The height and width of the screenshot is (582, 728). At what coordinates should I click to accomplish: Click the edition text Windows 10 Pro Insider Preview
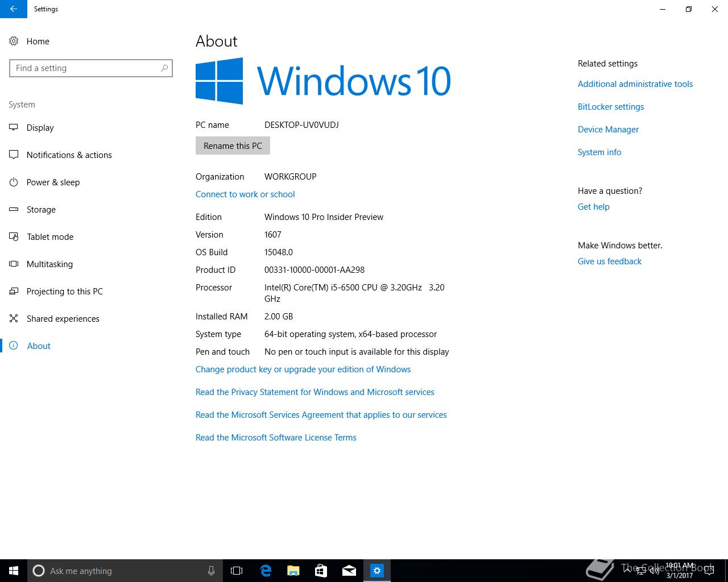[x=324, y=217]
